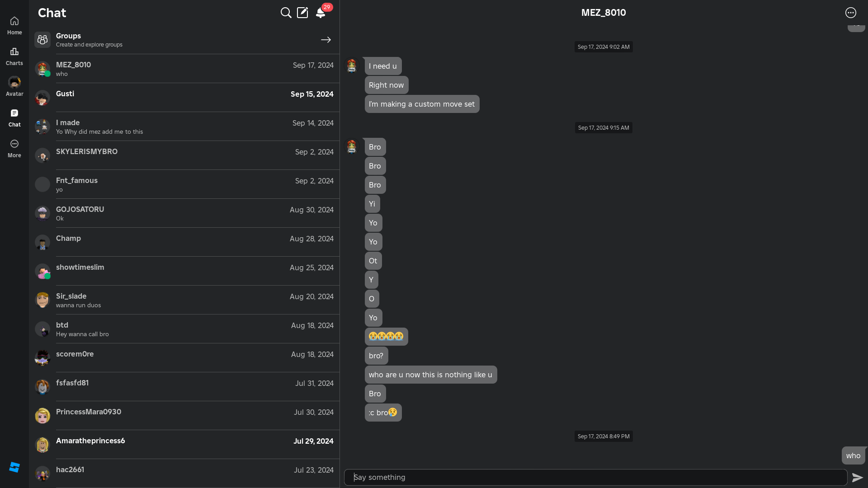Open the Sir_slade conversation

[x=194, y=300]
